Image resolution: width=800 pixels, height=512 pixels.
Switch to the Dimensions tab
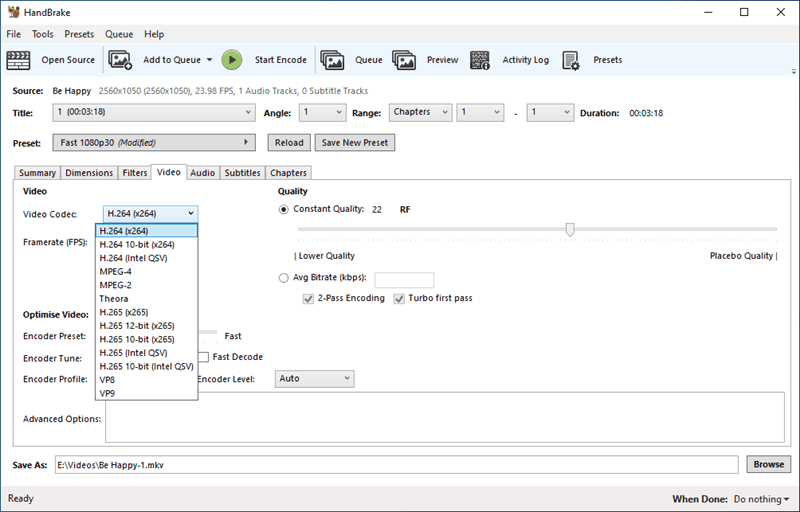[89, 173]
